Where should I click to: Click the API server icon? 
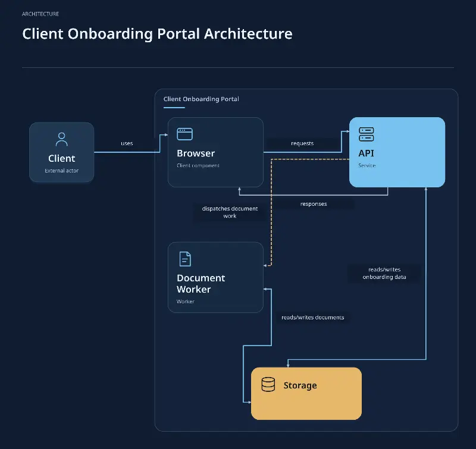click(x=367, y=134)
